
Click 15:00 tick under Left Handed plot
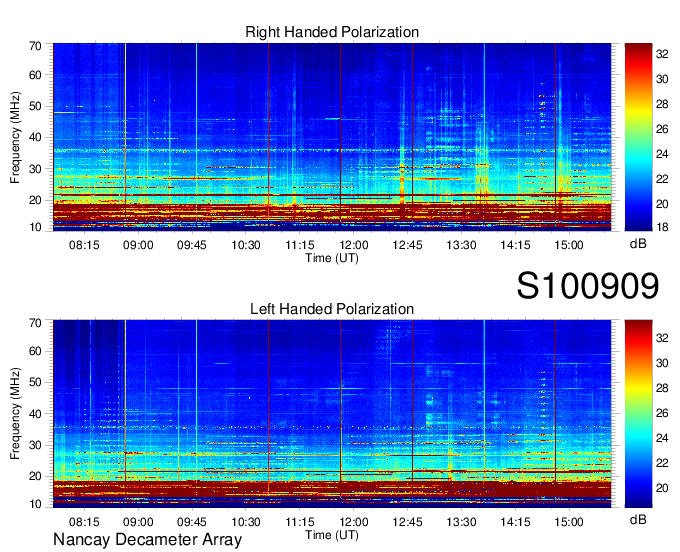pos(569,522)
